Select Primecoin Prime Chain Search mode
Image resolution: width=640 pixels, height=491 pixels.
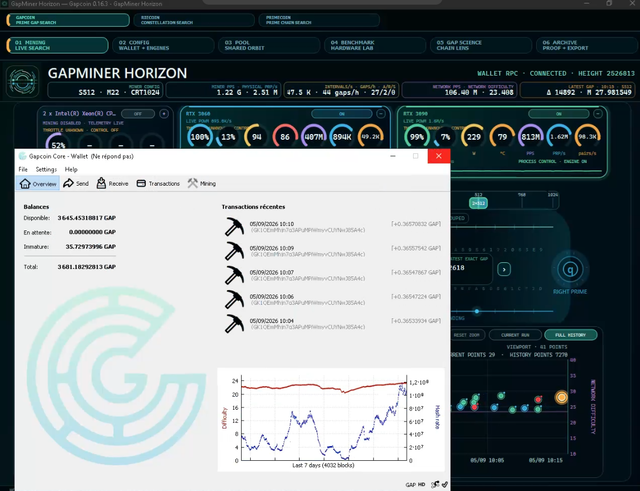coord(319,20)
